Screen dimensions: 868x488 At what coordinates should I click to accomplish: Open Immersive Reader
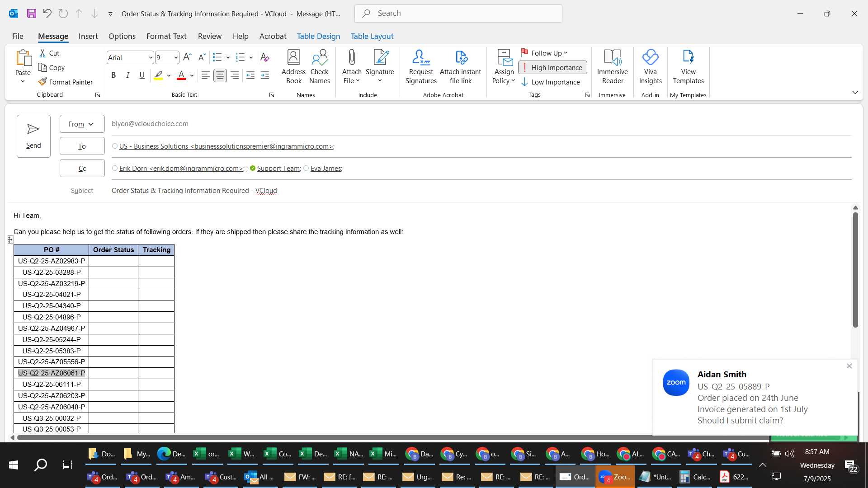click(613, 66)
